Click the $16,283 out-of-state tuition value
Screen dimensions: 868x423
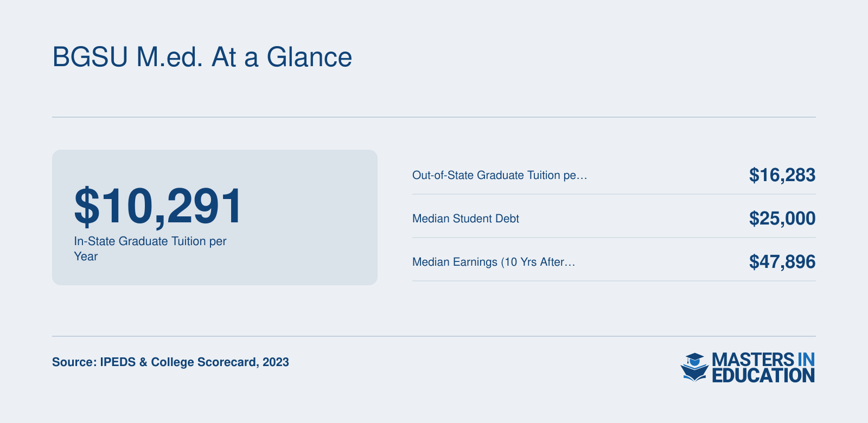click(782, 175)
